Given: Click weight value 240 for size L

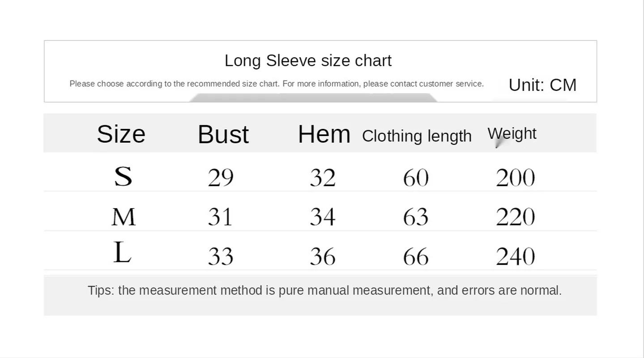Looking at the screenshot, I should pos(515,257).
